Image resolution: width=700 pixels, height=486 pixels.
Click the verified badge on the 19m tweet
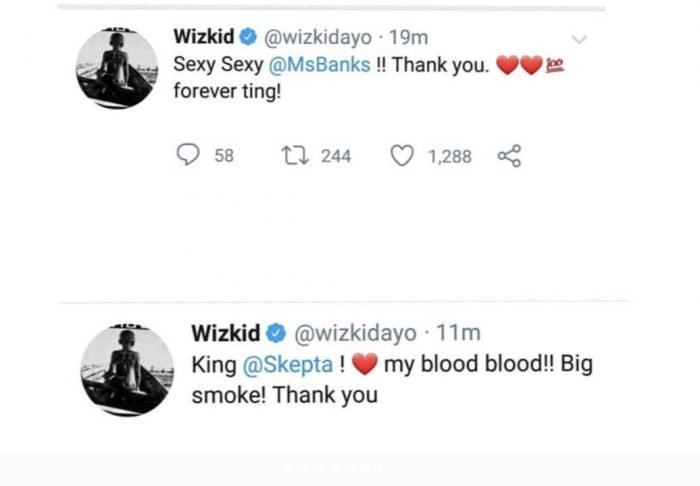248,37
